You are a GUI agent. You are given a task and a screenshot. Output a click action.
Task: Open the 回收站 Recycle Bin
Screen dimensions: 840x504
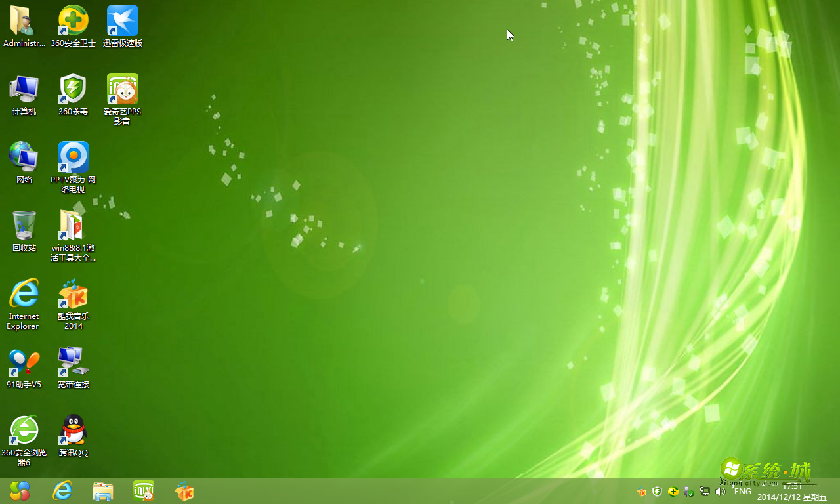(24, 228)
